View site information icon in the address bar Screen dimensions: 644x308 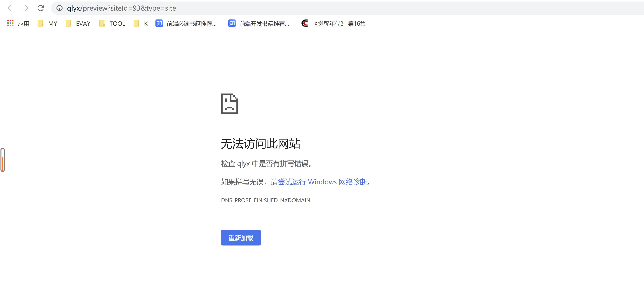[60, 8]
